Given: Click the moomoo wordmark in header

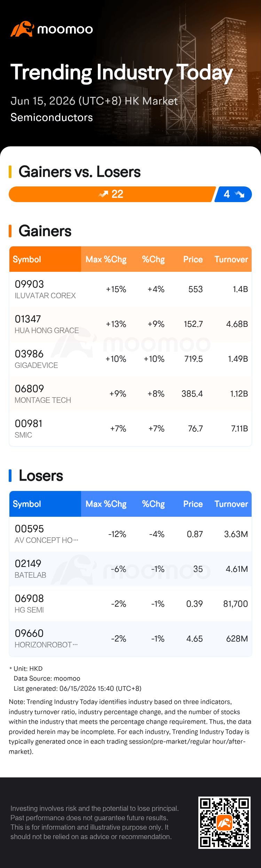Looking at the screenshot, I should pos(65,30).
